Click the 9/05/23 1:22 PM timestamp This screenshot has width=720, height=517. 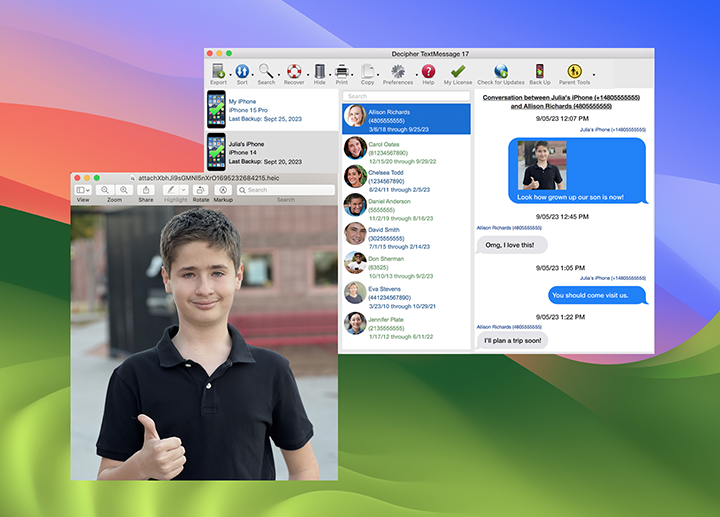click(x=560, y=317)
